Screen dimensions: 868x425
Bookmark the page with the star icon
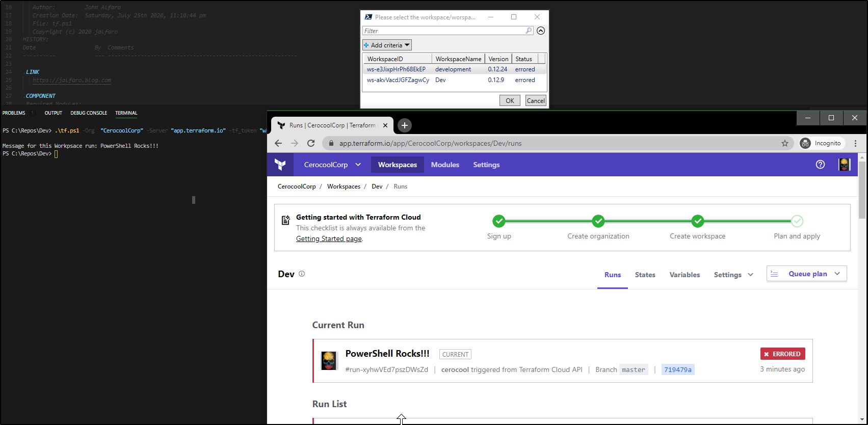click(785, 143)
